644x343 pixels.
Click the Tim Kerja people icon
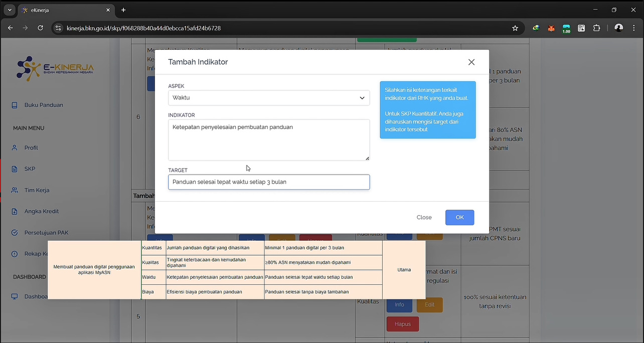pos(15,191)
